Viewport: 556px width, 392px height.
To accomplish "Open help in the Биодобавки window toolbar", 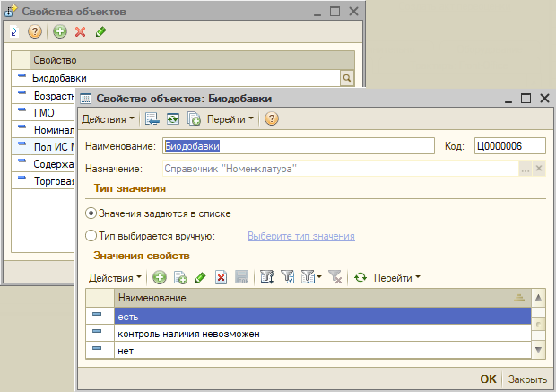I will tap(271, 118).
